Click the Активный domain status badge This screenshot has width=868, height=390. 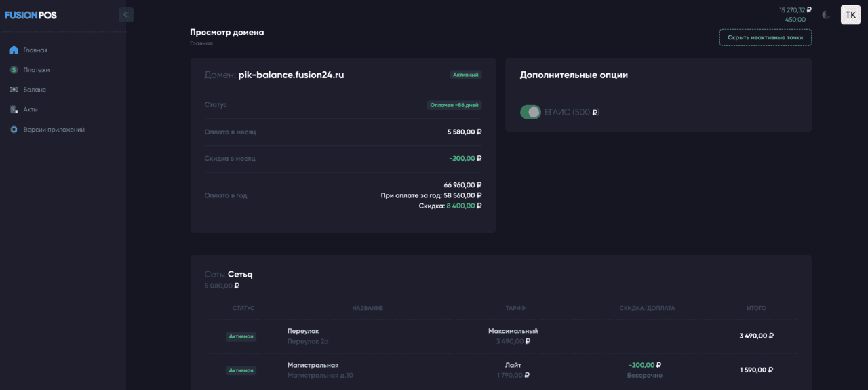coord(466,75)
